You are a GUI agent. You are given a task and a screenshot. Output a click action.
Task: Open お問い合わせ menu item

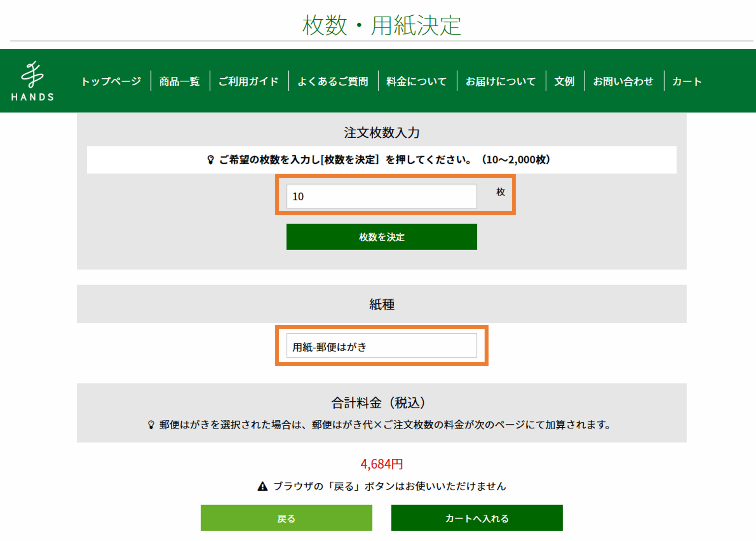(x=623, y=81)
